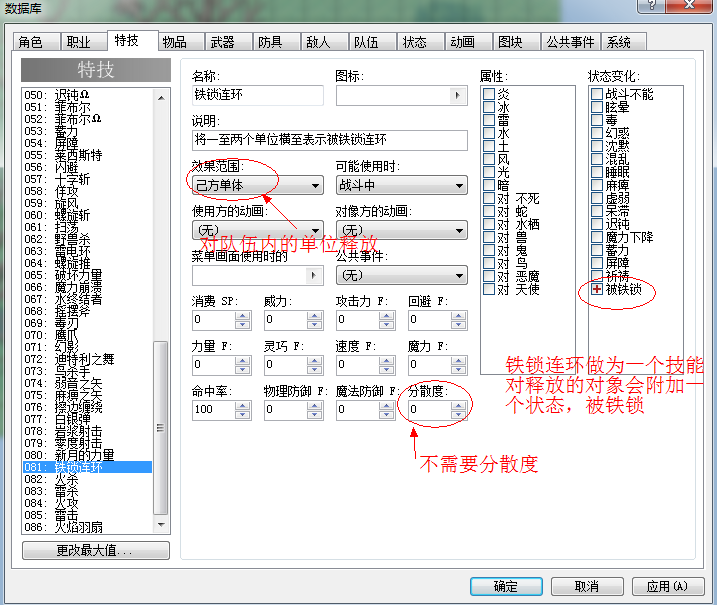The width and height of the screenshot is (717, 605).
Task: Increase 回避 F value with up arrow
Action: [x=458, y=316]
